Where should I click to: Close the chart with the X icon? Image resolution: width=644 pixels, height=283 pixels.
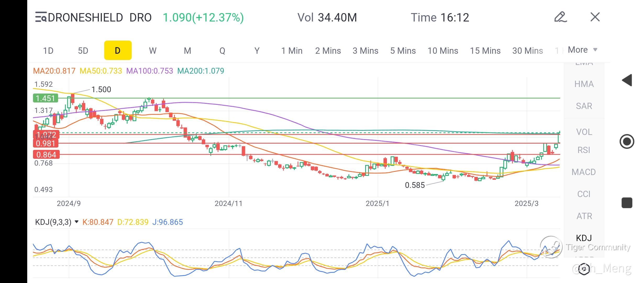coord(595,17)
